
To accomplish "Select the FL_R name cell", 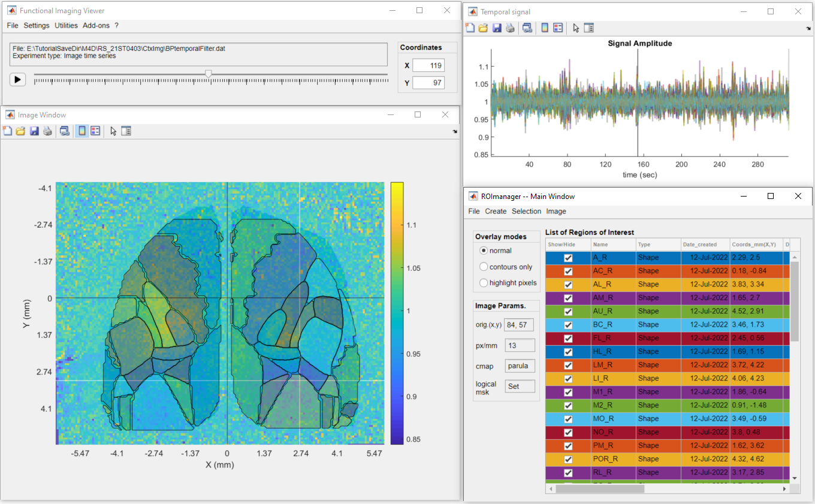I will coord(613,338).
